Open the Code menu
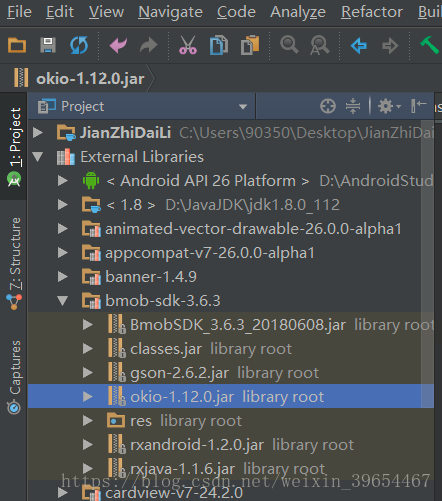The width and height of the screenshot is (442, 501). pos(236,12)
